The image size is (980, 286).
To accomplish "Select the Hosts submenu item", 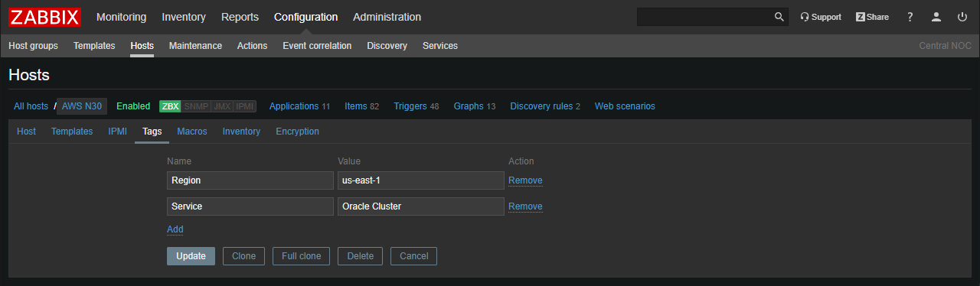I will click(142, 46).
